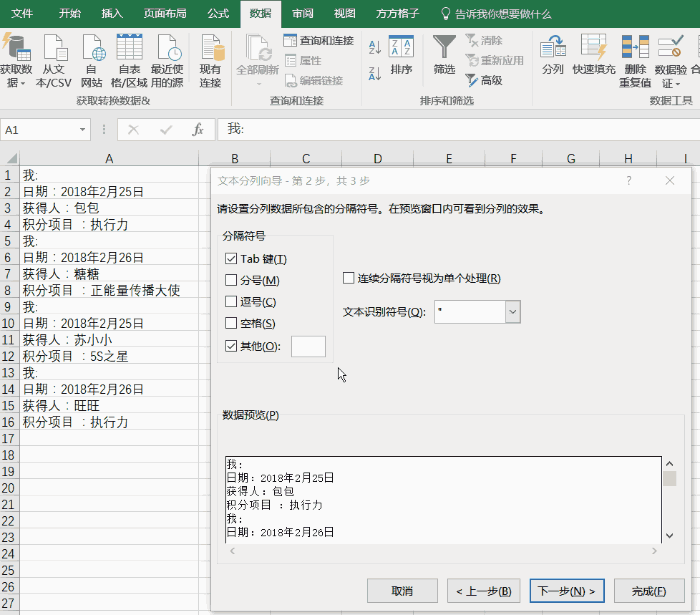Click the 编辑链接 edit links item
The image size is (700, 615).
pyautogui.click(x=314, y=80)
